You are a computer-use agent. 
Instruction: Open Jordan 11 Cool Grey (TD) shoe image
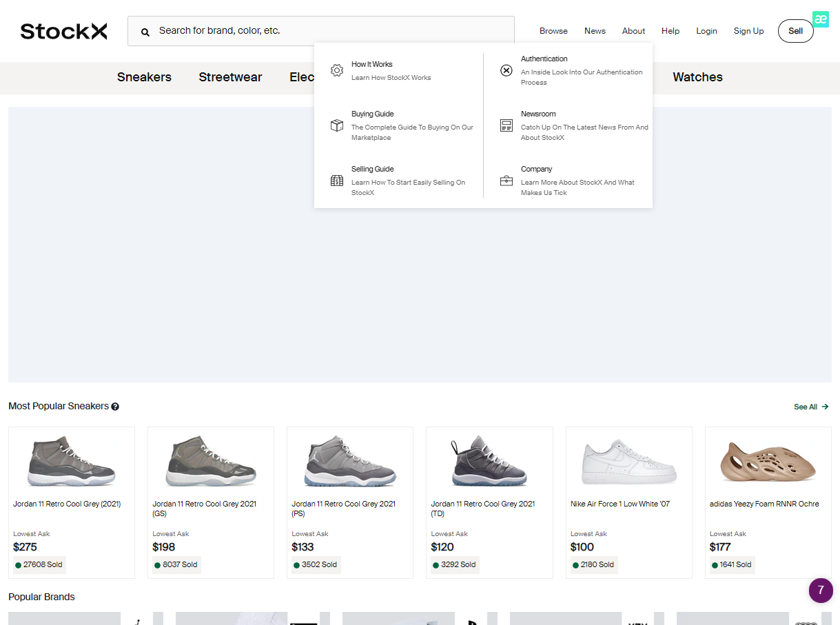click(x=489, y=461)
